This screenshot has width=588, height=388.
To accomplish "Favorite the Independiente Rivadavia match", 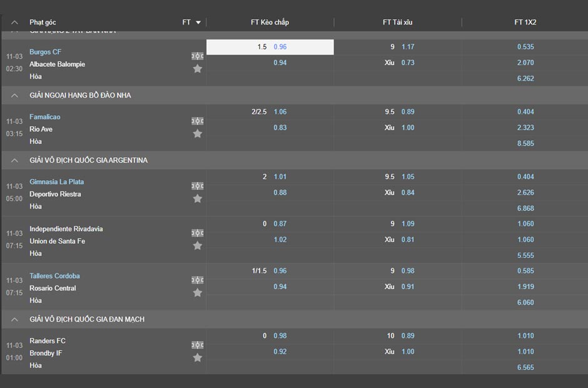I will pyautogui.click(x=198, y=246).
